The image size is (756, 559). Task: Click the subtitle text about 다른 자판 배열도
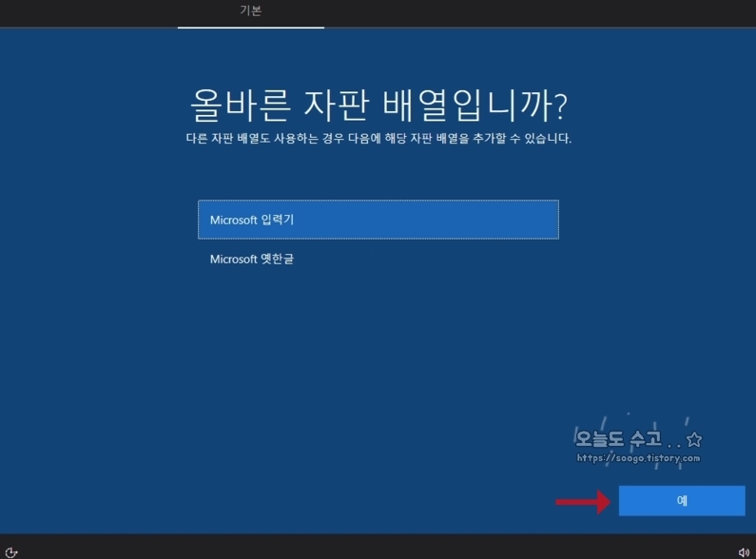point(378,139)
